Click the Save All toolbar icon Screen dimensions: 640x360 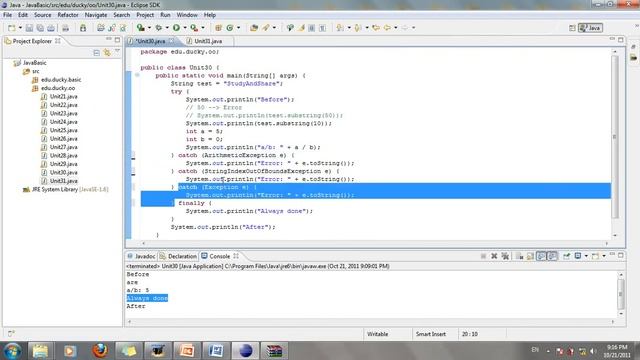[40, 28]
